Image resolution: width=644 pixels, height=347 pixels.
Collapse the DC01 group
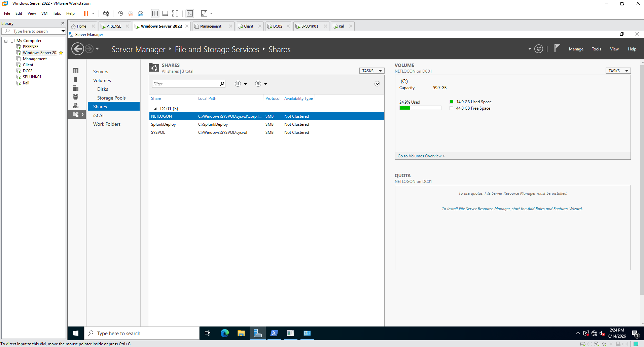click(x=155, y=109)
